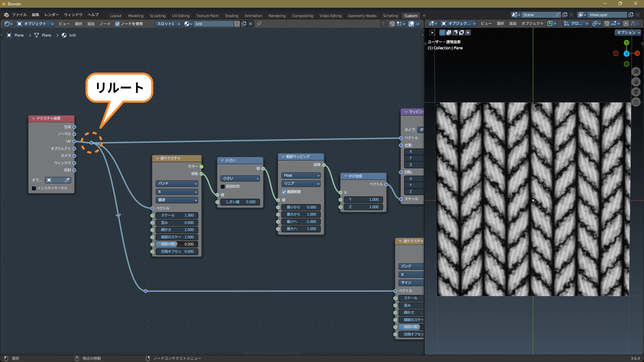Screen dimensions: 644x362
Task: Click the 細部の粗さ 0.500 slider
Action: coord(177,244)
